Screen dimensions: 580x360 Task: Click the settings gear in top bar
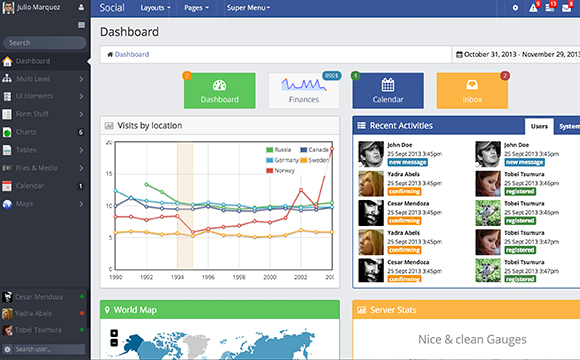pos(515,8)
